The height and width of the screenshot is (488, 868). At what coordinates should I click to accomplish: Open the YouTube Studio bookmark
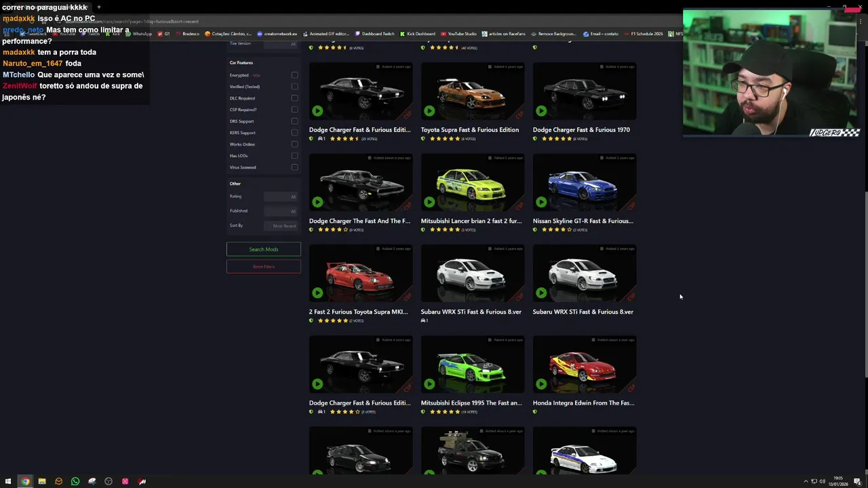pyautogui.click(x=459, y=34)
